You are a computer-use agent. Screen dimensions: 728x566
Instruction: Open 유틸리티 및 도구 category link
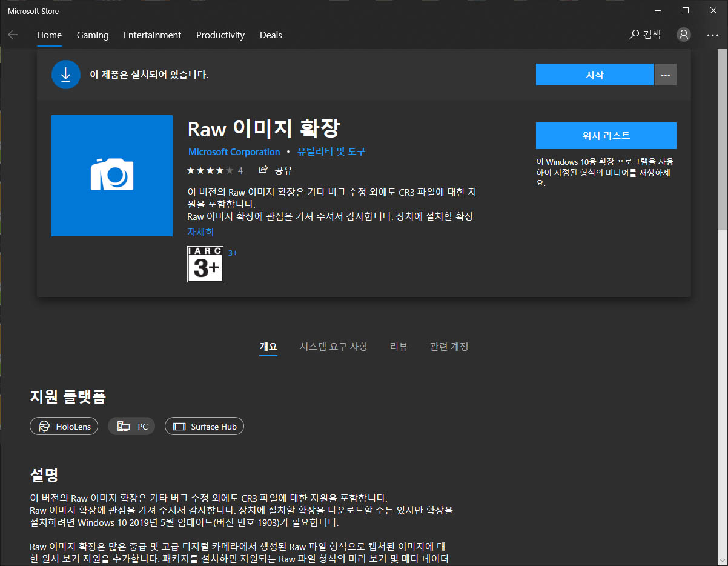tap(331, 152)
